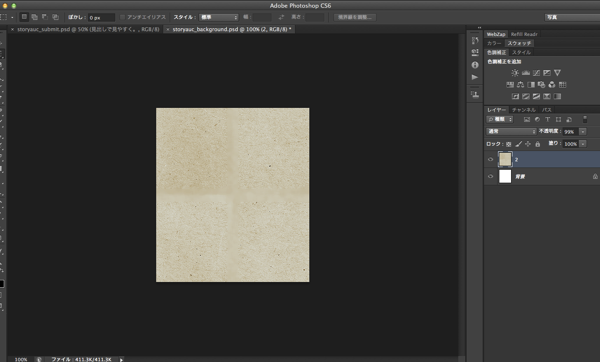Add a Color Lookup adjustment layer
Image resolution: width=600 pixels, height=362 pixels.
[562, 85]
